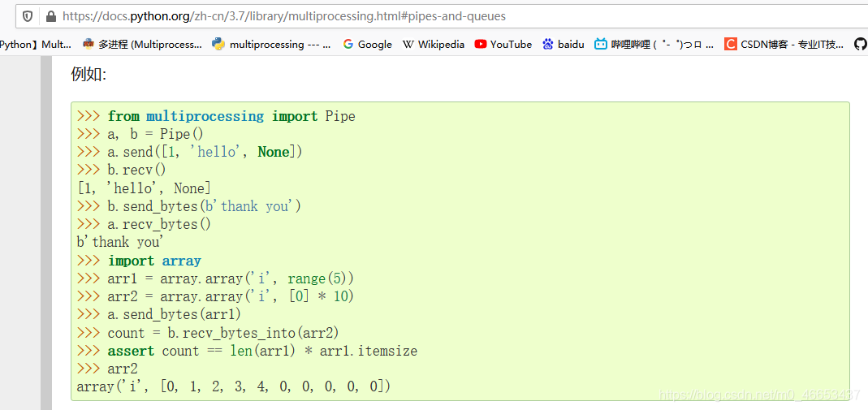
Task: Click the red CSDN C favicon
Action: (x=731, y=45)
